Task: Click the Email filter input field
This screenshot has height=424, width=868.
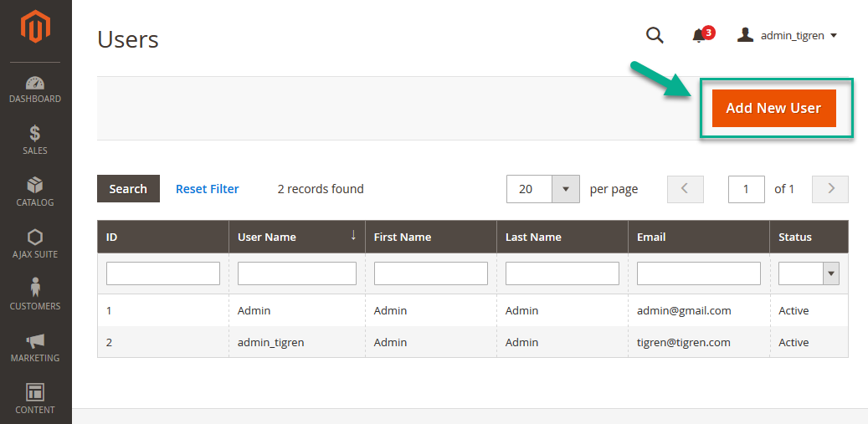Action: click(x=698, y=273)
